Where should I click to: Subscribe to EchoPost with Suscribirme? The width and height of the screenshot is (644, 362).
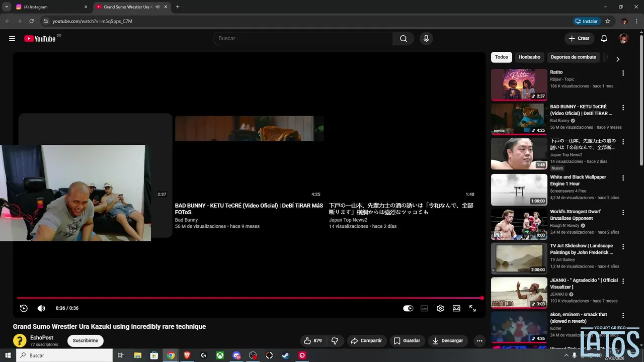[x=85, y=341]
